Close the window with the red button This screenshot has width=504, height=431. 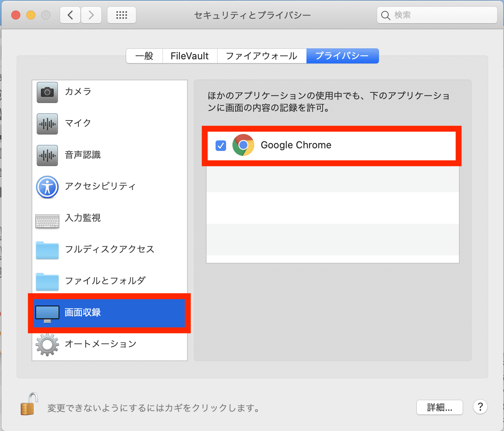tap(16, 15)
